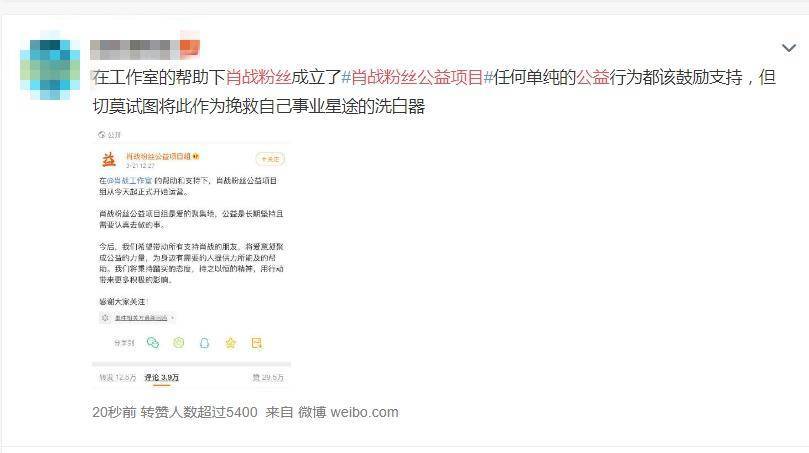Click the orange note share icon
Image resolution: width=809 pixels, height=453 pixels.
[x=256, y=343]
